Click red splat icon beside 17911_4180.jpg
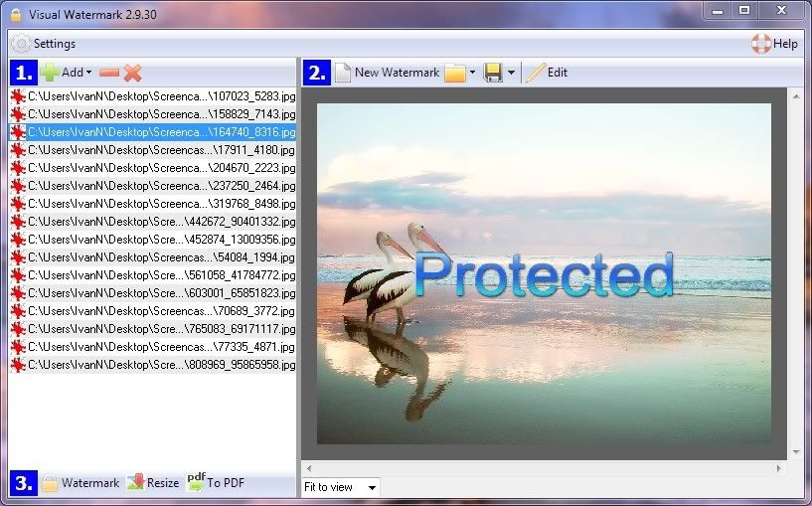This screenshot has height=506, width=812. [18, 150]
